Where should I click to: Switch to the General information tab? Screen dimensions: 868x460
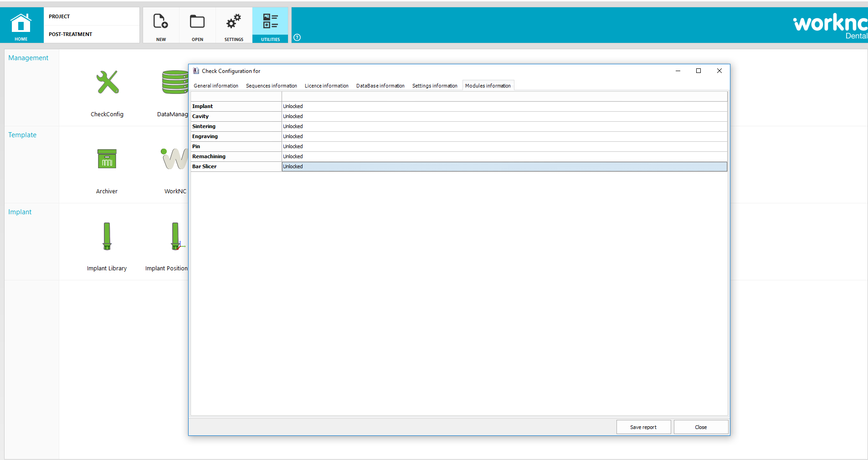point(216,86)
